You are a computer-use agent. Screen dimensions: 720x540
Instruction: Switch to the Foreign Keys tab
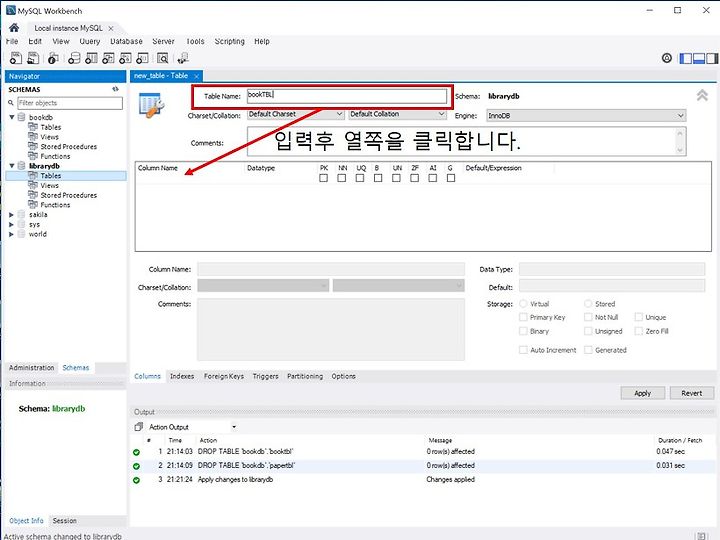[x=224, y=376]
